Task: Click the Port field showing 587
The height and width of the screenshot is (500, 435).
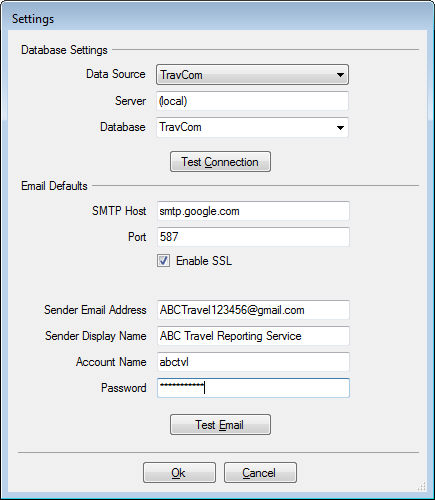Action: click(253, 237)
